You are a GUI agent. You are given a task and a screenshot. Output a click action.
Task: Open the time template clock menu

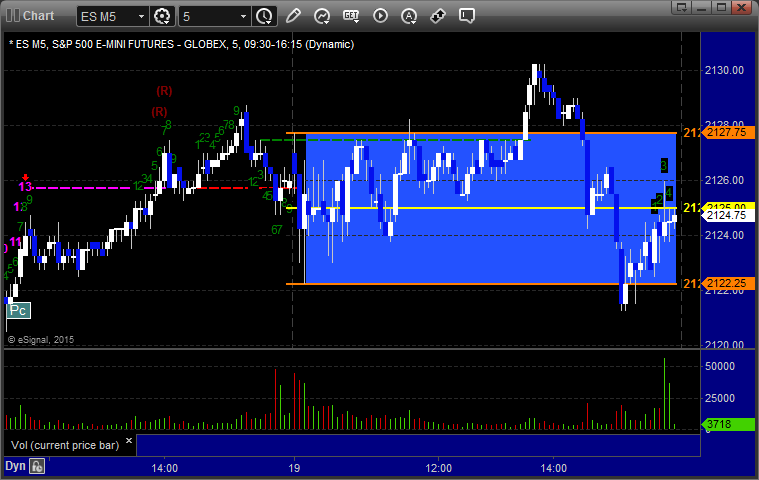(x=264, y=16)
